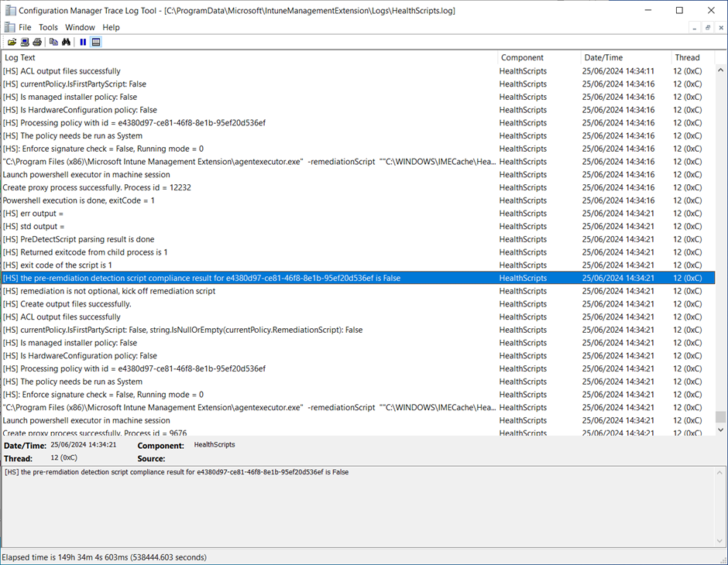Toggle the highlighted detail pane icon
The image size is (728, 565).
click(95, 42)
